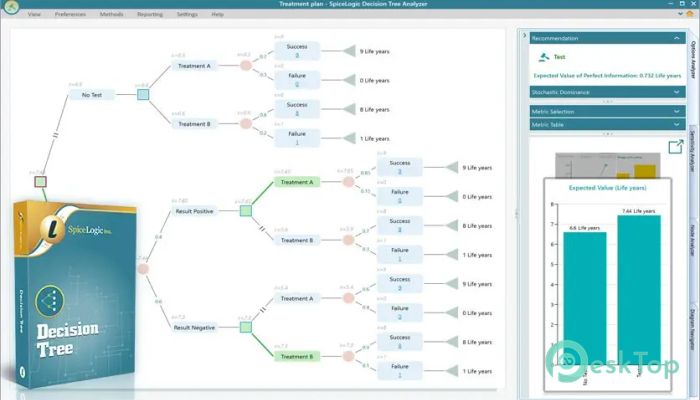This screenshot has height=400, width=700.
Task: Select Treatment B node under No Test
Action: pyautogui.click(x=194, y=124)
